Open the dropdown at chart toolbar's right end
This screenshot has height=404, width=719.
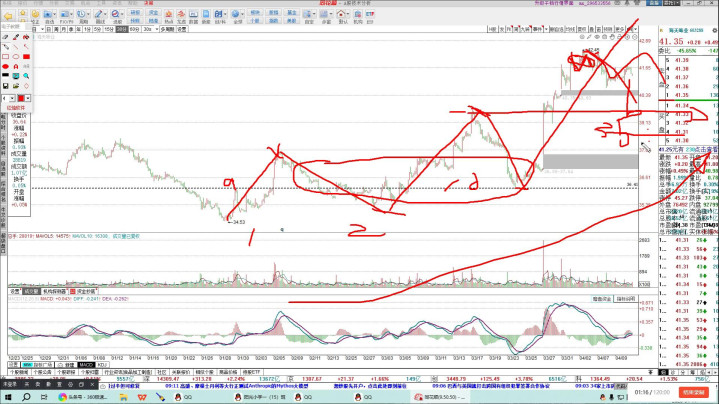tap(635, 29)
